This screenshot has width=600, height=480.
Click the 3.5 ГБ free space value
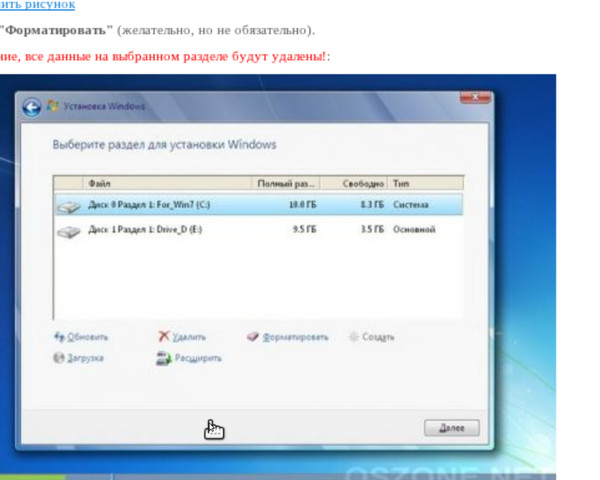coord(372,229)
